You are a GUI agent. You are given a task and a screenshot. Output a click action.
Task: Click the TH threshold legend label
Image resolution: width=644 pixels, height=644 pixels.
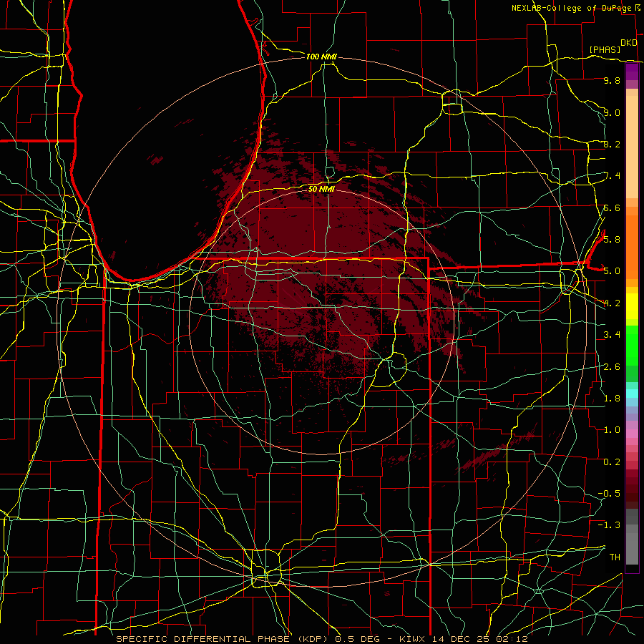pos(615,557)
